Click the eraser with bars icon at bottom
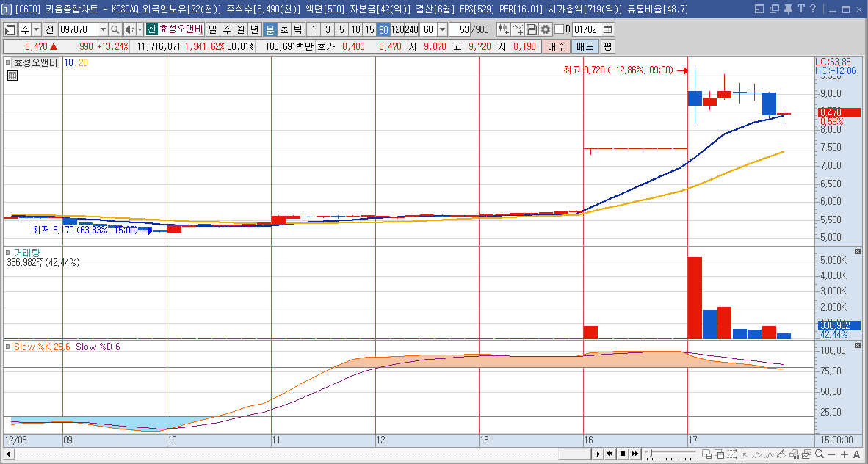This screenshot has height=464, width=868. tap(795, 454)
